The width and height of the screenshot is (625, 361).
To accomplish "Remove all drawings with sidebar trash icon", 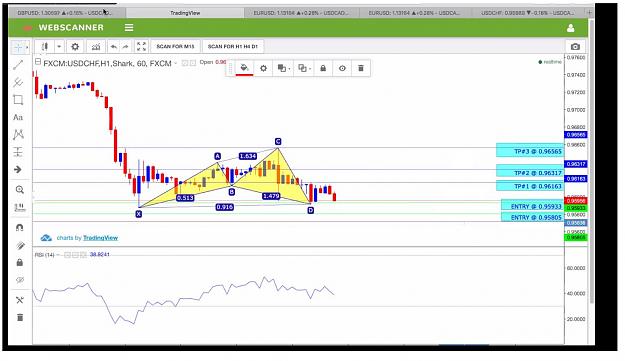I will 20,318.
